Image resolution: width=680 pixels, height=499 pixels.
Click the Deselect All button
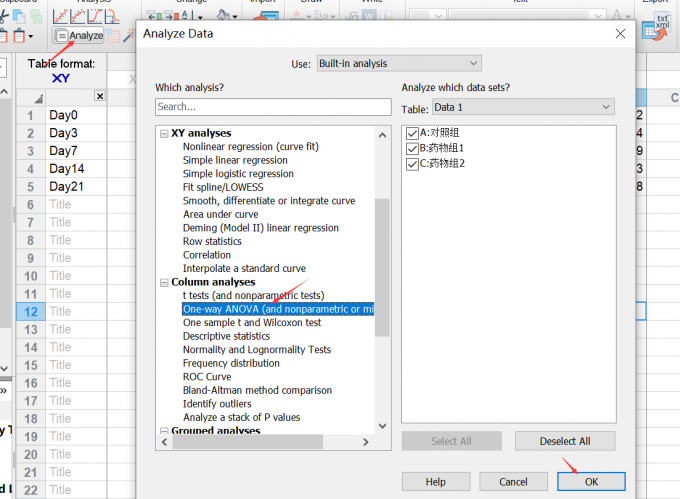[x=565, y=441]
